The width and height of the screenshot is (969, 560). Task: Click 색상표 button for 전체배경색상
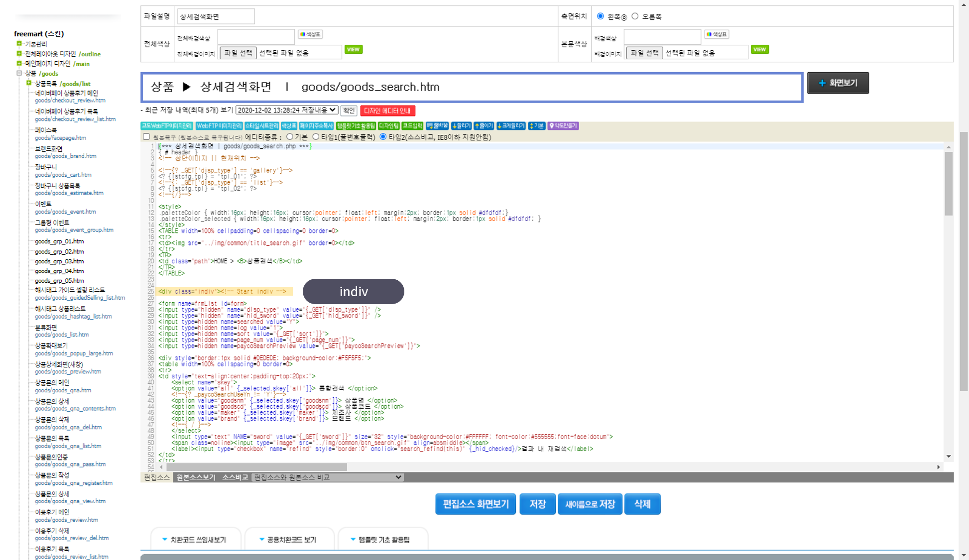click(310, 34)
